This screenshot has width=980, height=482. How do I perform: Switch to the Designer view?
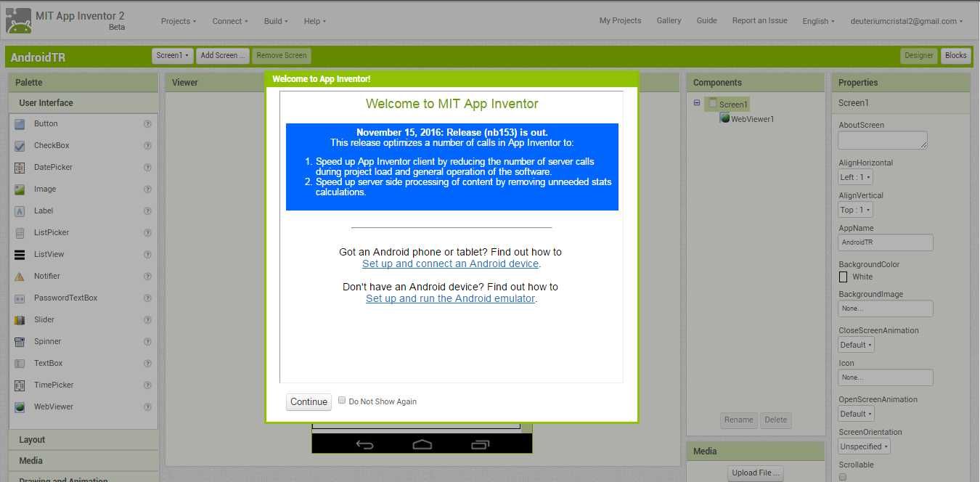[x=919, y=55]
